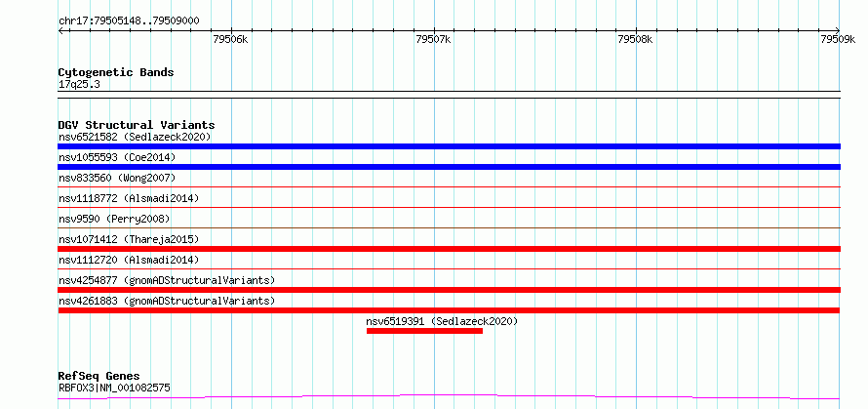
Task: Click the 79506k ruler tick label
Action: (x=230, y=39)
